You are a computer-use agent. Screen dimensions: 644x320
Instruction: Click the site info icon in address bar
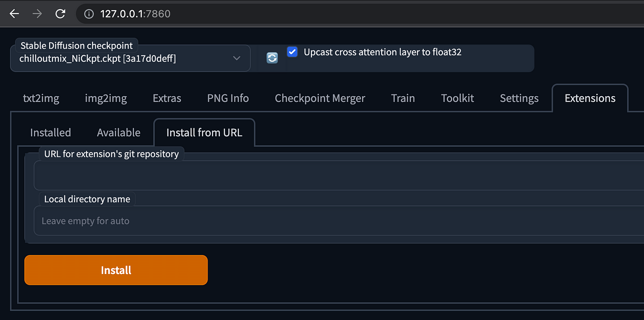(89, 14)
